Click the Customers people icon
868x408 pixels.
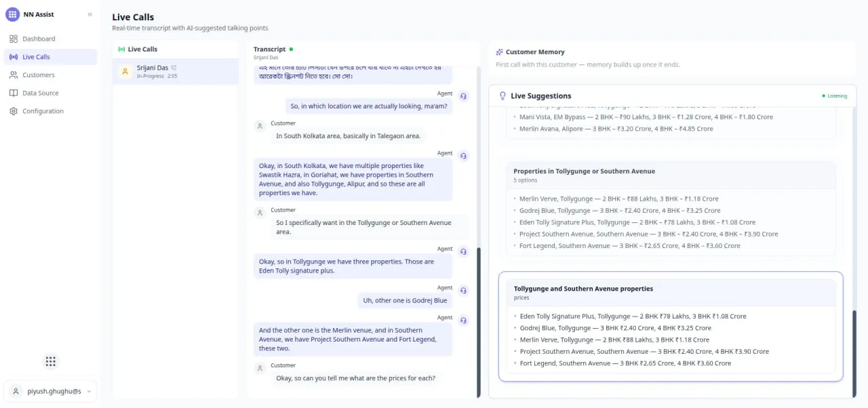(x=14, y=75)
